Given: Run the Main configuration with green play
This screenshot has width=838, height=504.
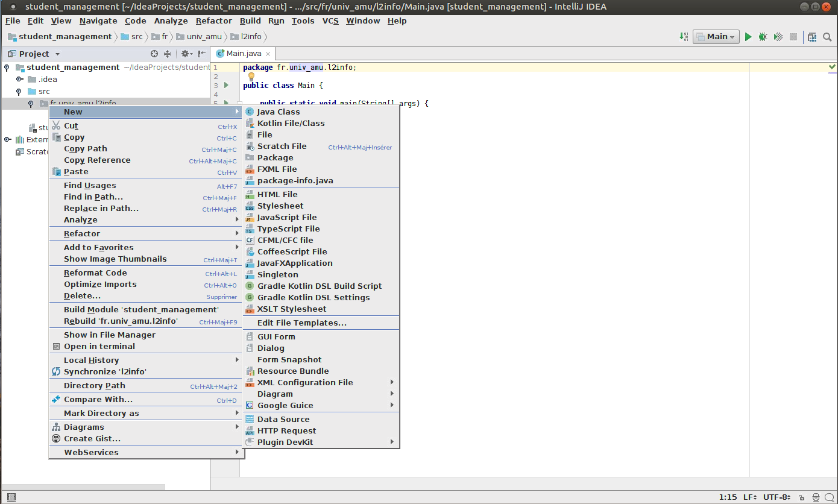Looking at the screenshot, I should click(x=748, y=37).
